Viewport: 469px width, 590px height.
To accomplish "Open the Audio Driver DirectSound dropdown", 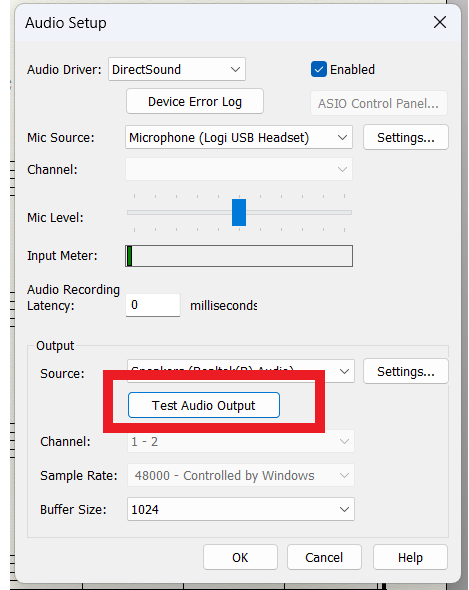I will pyautogui.click(x=177, y=69).
